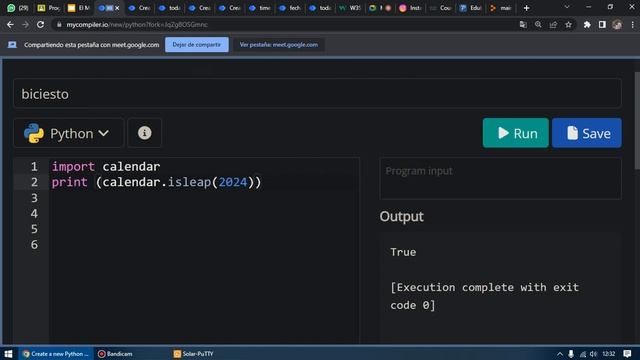
Task: Click the network system tray icon
Action: [583, 353]
